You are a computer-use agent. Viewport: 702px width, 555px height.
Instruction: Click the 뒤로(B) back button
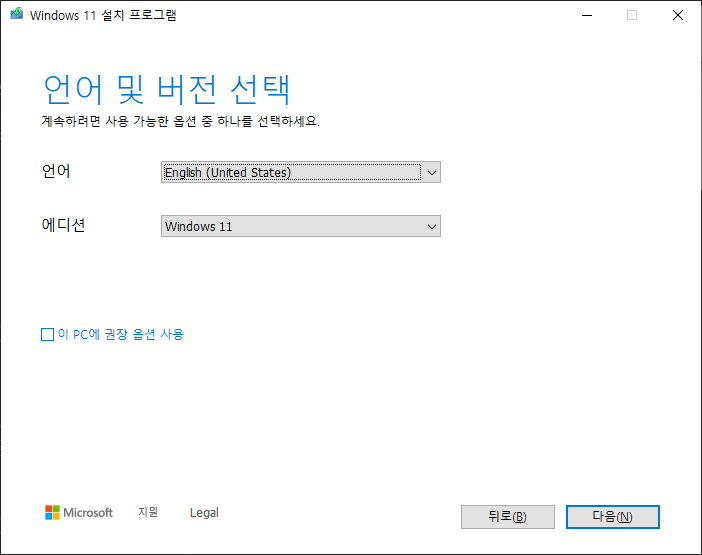pos(508,517)
